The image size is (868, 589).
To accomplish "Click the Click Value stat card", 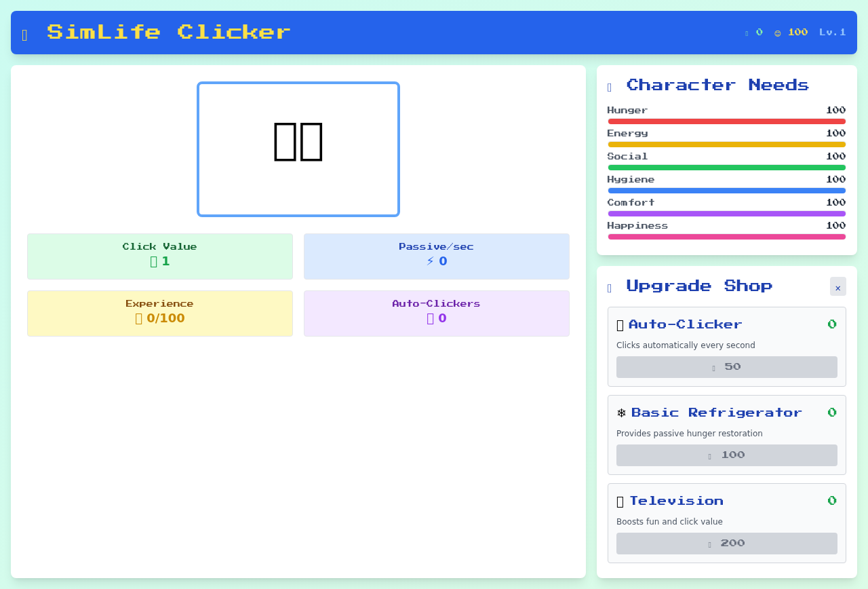I will tap(160, 256).
